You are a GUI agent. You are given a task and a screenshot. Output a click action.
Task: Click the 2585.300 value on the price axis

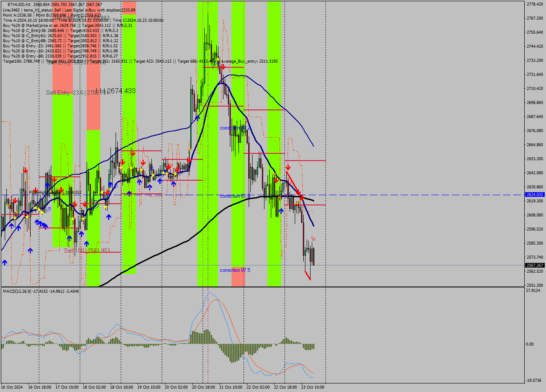[535, 243]
